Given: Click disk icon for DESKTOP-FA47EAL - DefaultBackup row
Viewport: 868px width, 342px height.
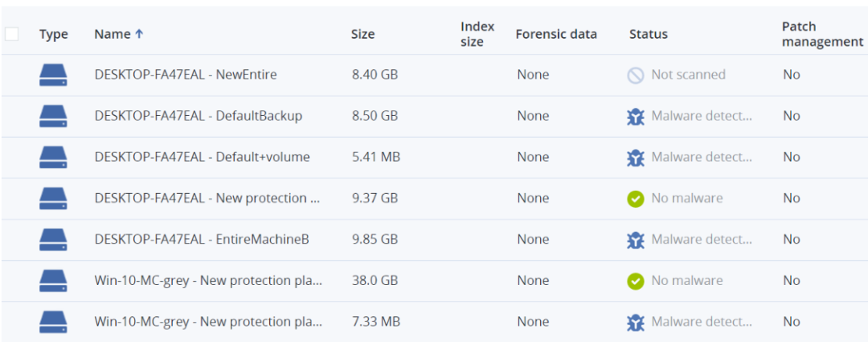Looking at the screenshot, I should pos(53,116).
